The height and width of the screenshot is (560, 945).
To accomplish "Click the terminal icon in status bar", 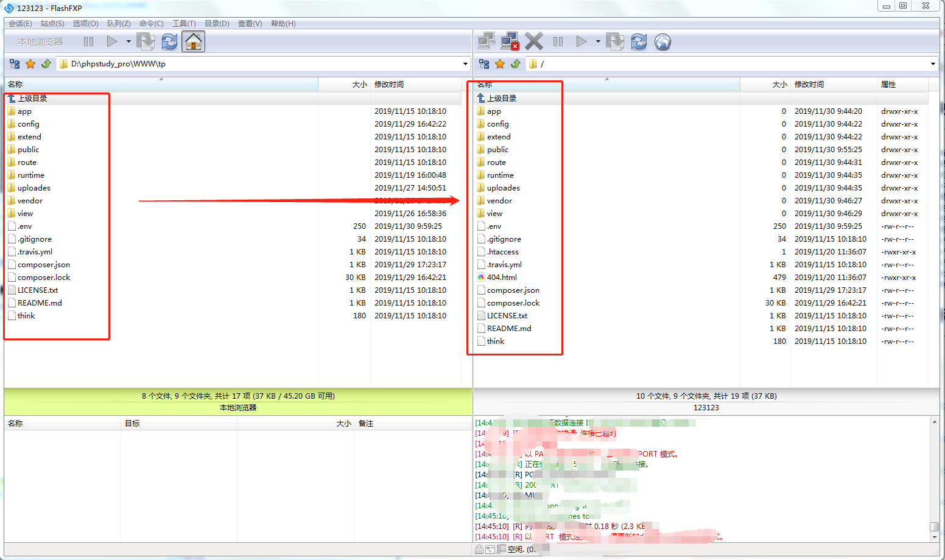I will click(x=490, y=549).
